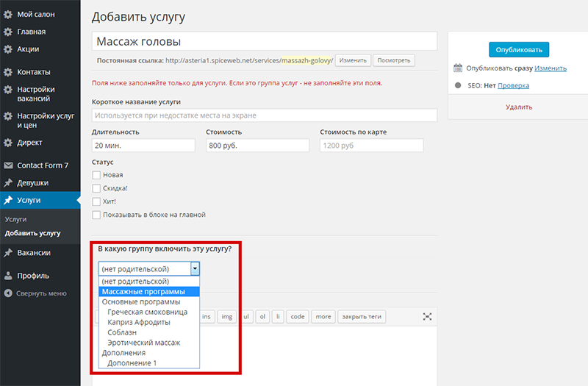
Task: Toggle the editor fullscreen expand icon
Action: [427, 317]
